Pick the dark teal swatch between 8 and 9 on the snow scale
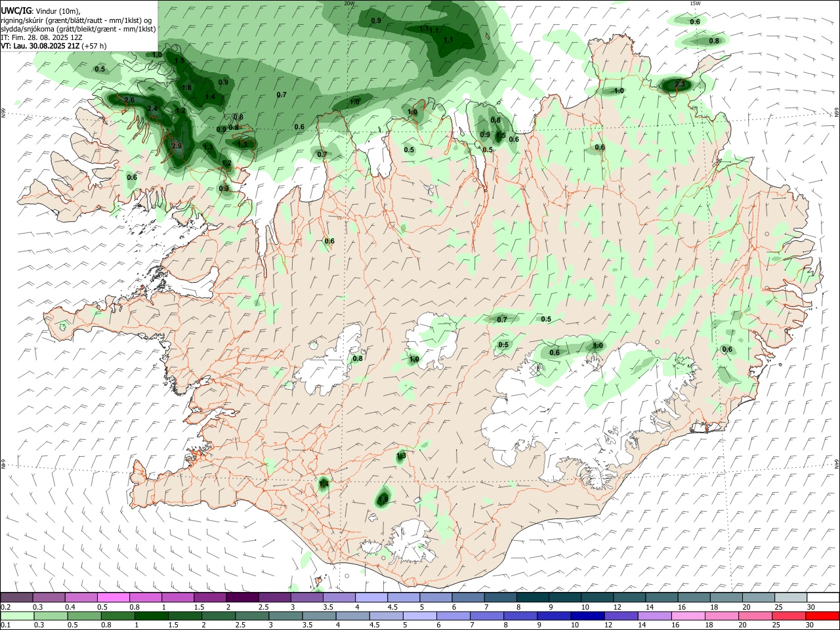This screenshot has height=630, width=840. [x=532, y=598]
